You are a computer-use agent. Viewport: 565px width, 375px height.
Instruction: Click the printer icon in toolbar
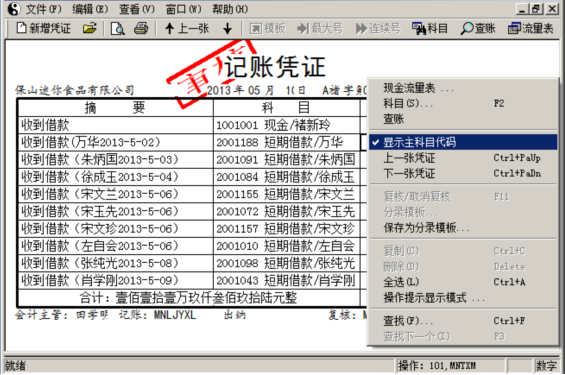click(x=141, y=28)
